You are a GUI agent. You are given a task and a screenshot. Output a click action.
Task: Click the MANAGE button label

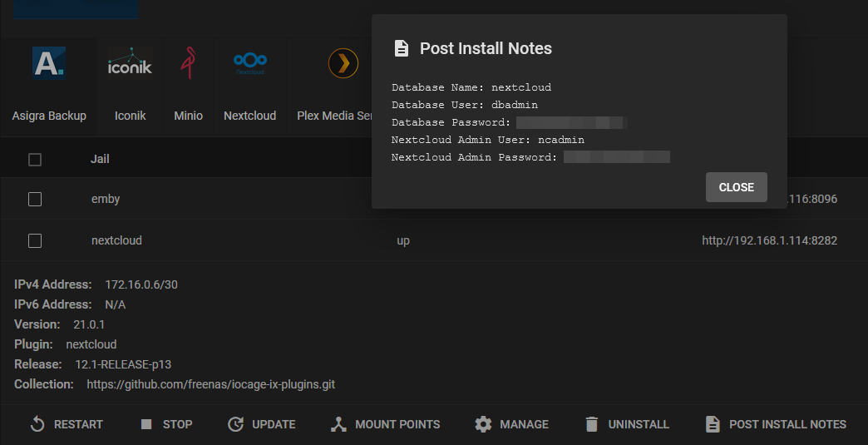524,424
